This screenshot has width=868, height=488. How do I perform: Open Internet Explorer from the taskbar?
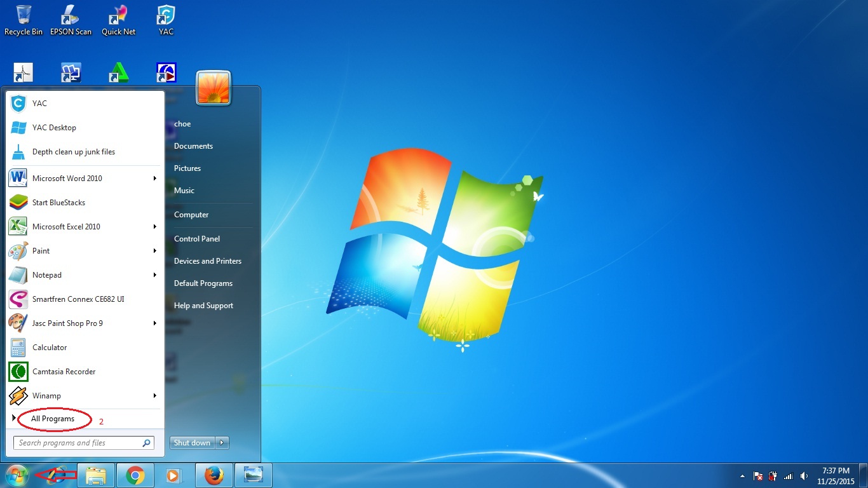58,475
